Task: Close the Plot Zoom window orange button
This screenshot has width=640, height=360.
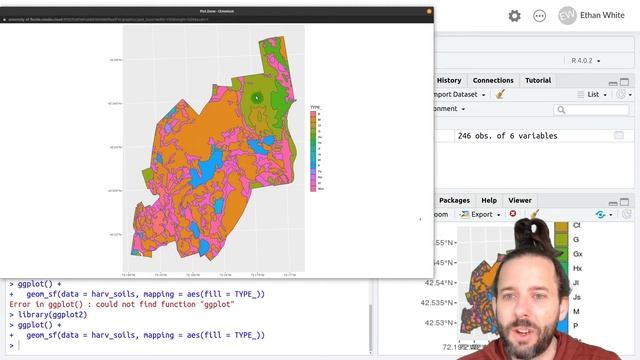Action: click(429, 11)
